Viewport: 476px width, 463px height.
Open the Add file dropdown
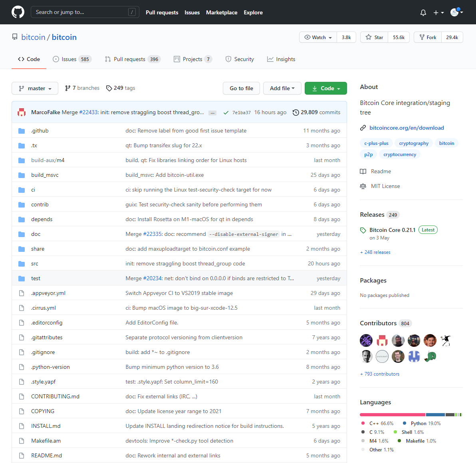click(x=282, y=88)
